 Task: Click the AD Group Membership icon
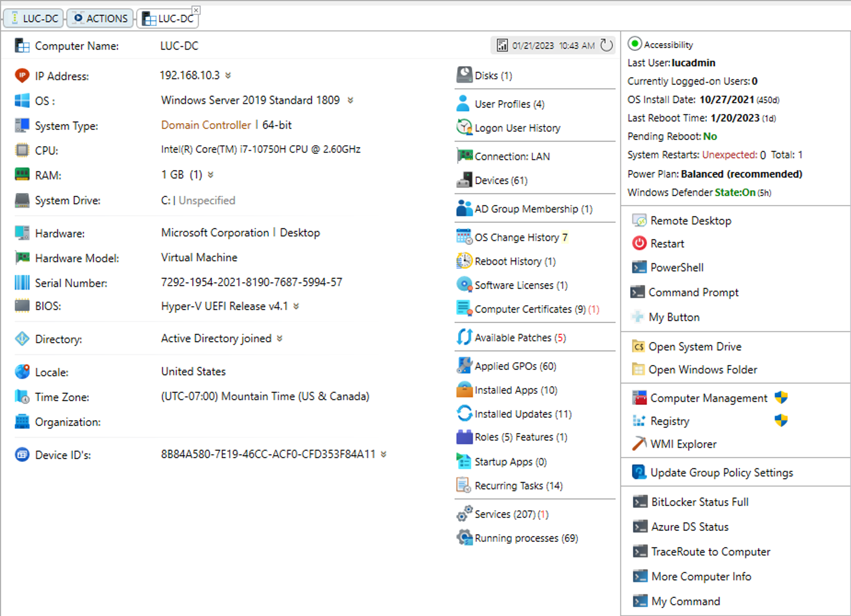tap(464, 208)
